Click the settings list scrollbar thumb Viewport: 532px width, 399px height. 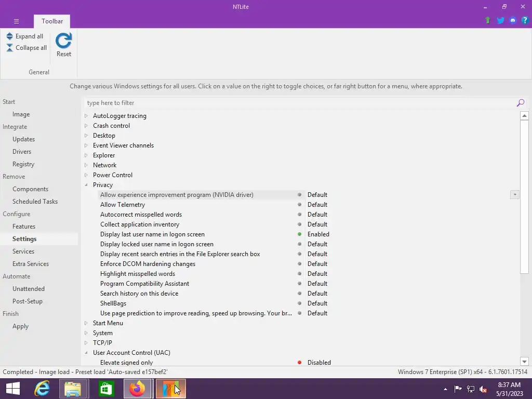524,197
